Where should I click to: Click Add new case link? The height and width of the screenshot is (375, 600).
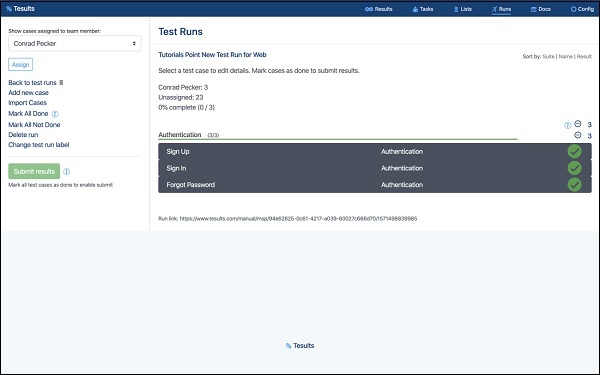(28, 93)
